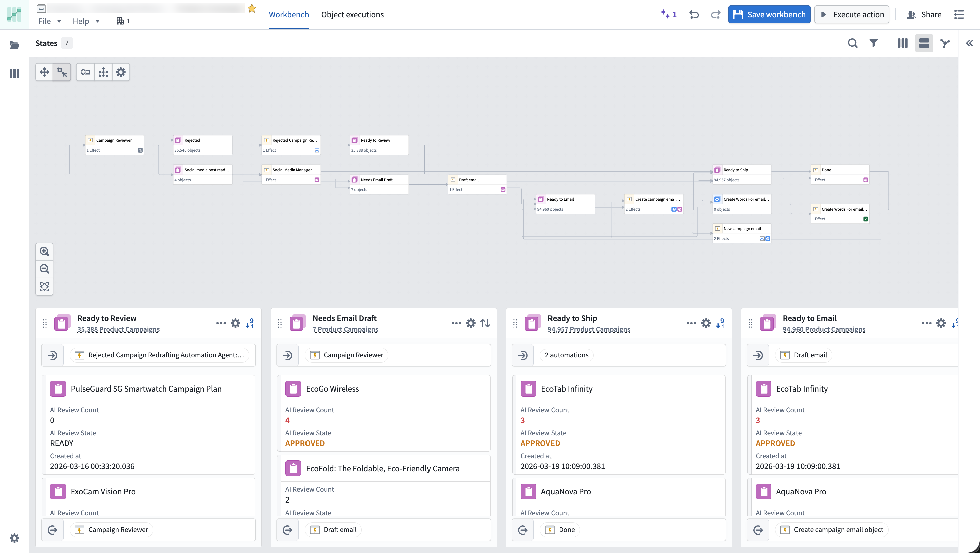Image resolution: width=980 pixels, height=553 pixels.
Task: Click the auto-layout graph icon in the toolbar
Action: [103, 72]
